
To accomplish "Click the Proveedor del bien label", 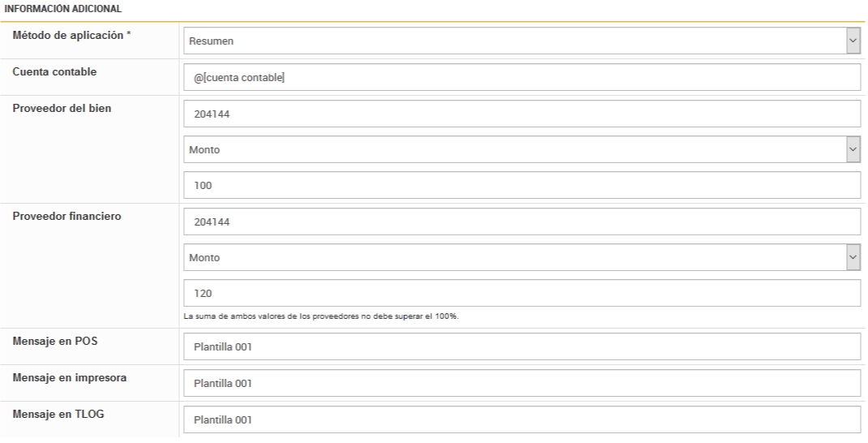I will click(62, 108).
